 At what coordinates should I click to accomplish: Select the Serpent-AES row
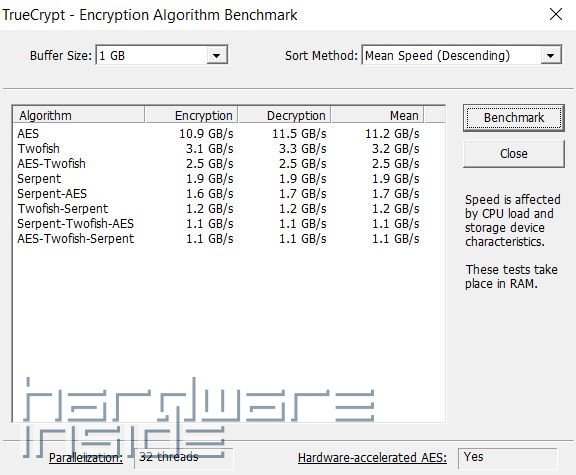(x=228, y=194)
